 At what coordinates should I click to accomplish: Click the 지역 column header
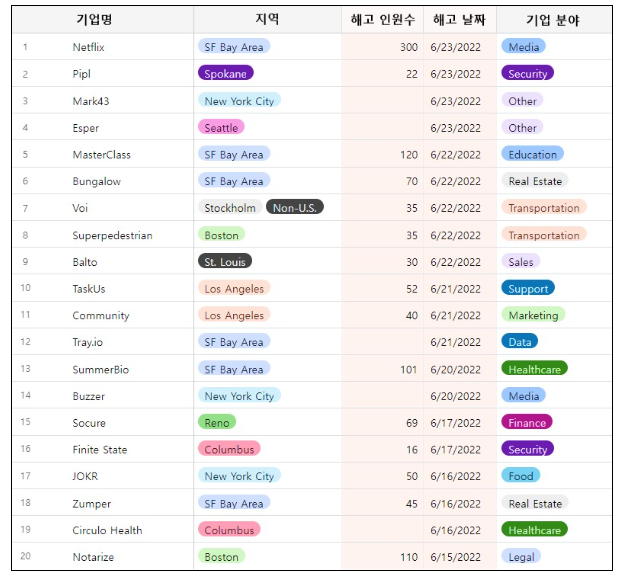tap(267, 19)
